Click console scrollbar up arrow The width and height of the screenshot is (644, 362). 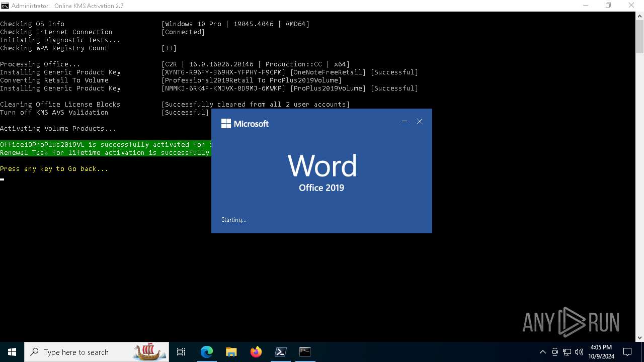pyautogui.click(x=639, y=16)
